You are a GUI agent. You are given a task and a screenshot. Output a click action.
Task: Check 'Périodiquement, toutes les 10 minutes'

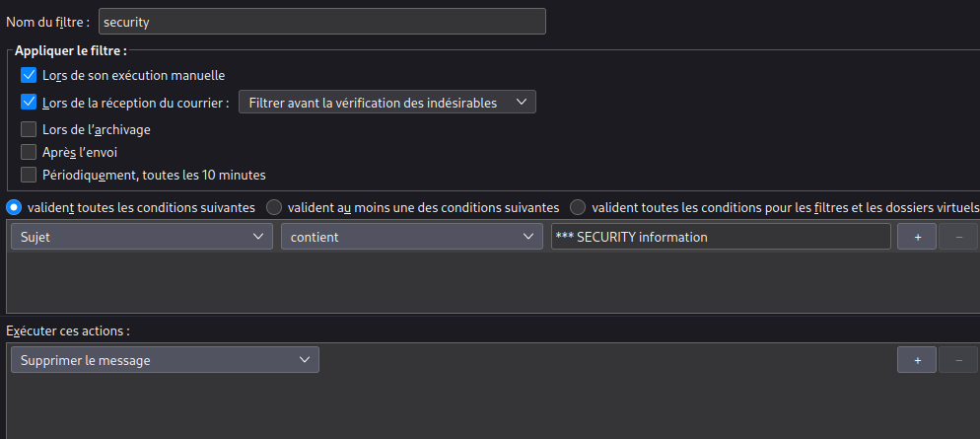tap(29, 175)
